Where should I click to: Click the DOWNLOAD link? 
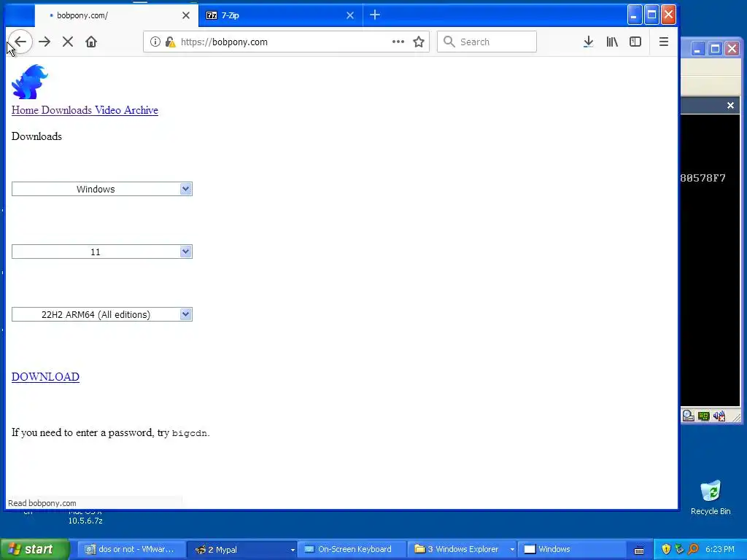click(45, 377)
